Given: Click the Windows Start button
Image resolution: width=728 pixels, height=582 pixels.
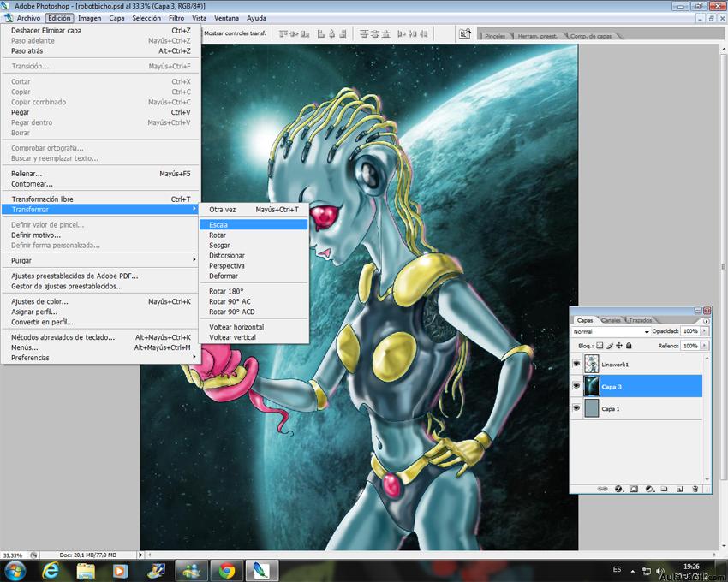Looking at the screenshot, I should [15, 570].
